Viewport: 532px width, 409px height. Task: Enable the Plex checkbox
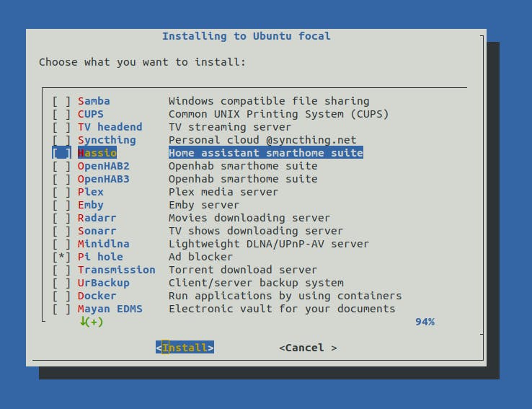61,192
